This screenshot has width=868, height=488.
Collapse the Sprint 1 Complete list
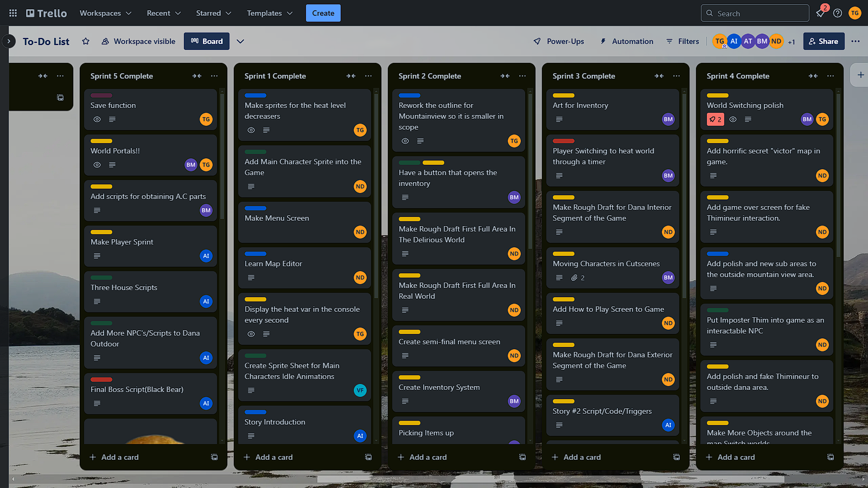point(351,76)
